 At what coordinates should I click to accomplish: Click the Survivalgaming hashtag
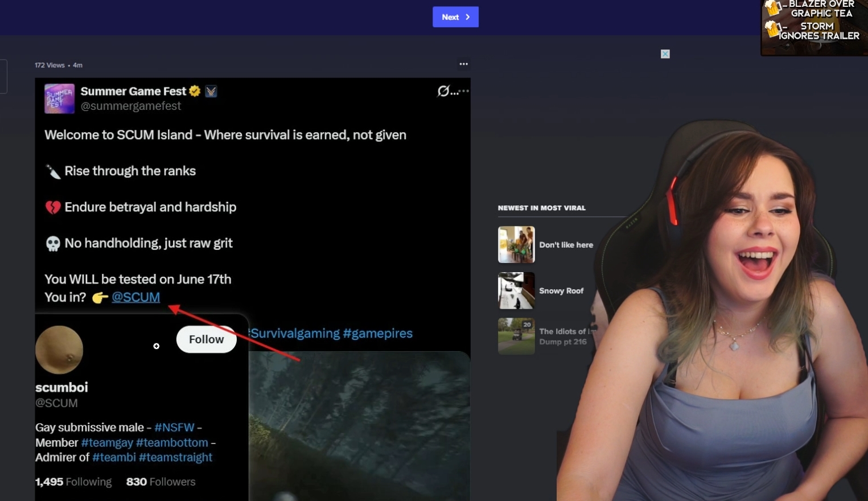[294, 334]
